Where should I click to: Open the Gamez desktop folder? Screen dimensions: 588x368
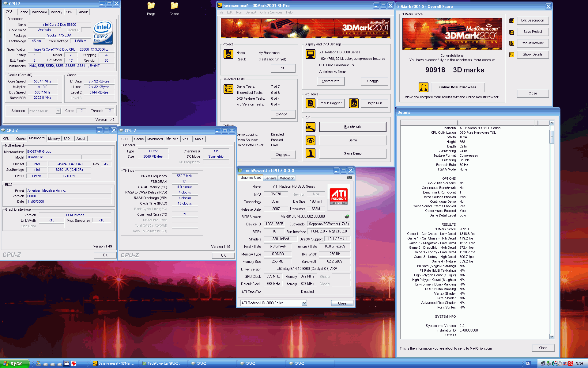(174, 9)
